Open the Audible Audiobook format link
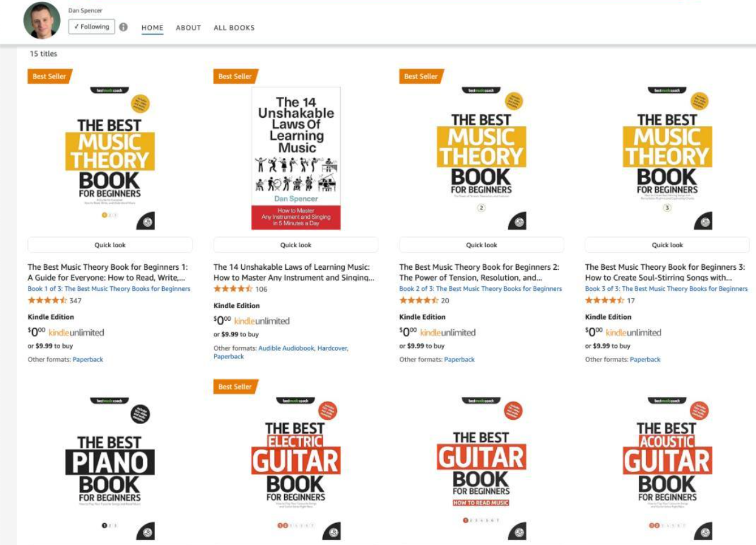This screenshot has height=545, width=756. 286,348
